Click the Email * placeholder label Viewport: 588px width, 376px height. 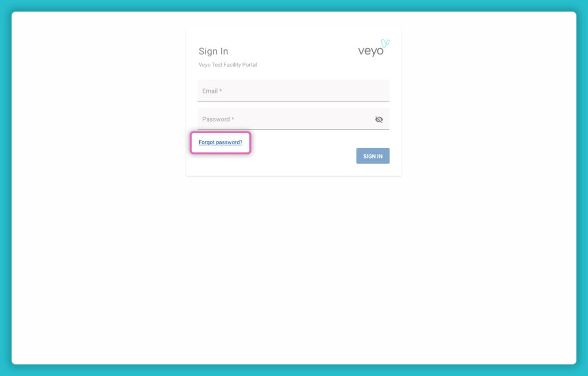212,91
